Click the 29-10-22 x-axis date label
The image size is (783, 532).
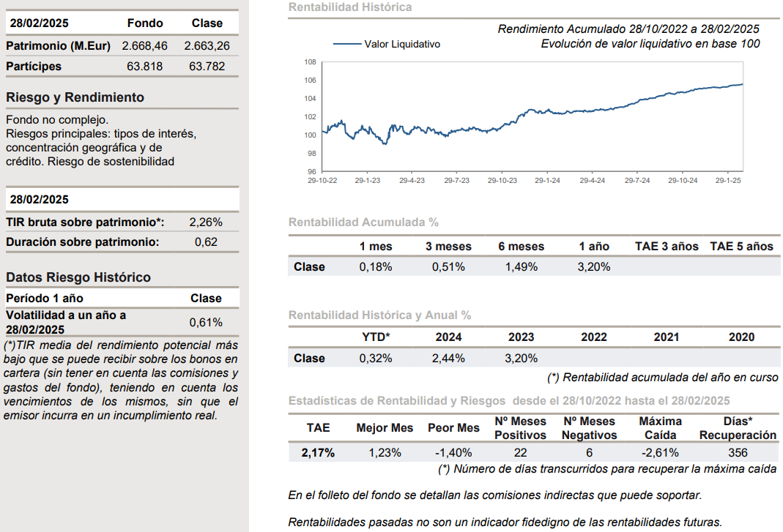click(x=322, y=181)
